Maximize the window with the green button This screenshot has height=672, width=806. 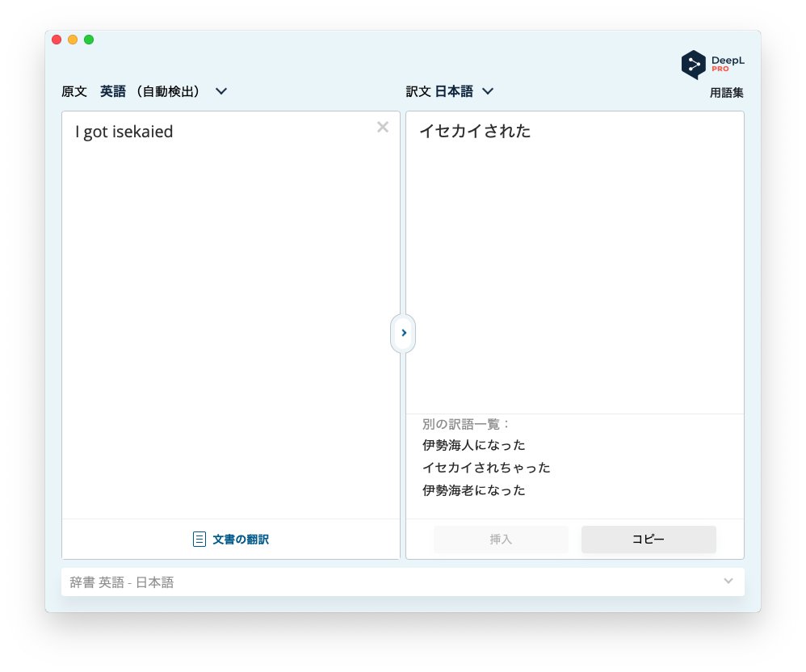[x=89, y=40]
